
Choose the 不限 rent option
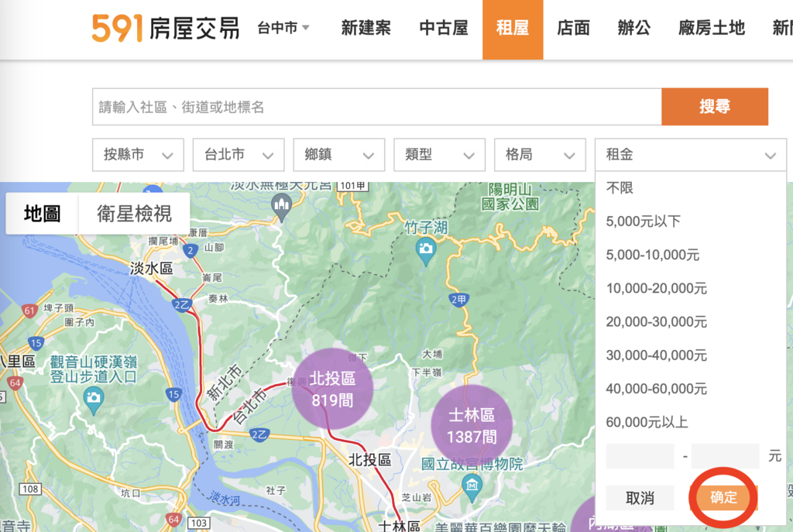coord(620,188)
